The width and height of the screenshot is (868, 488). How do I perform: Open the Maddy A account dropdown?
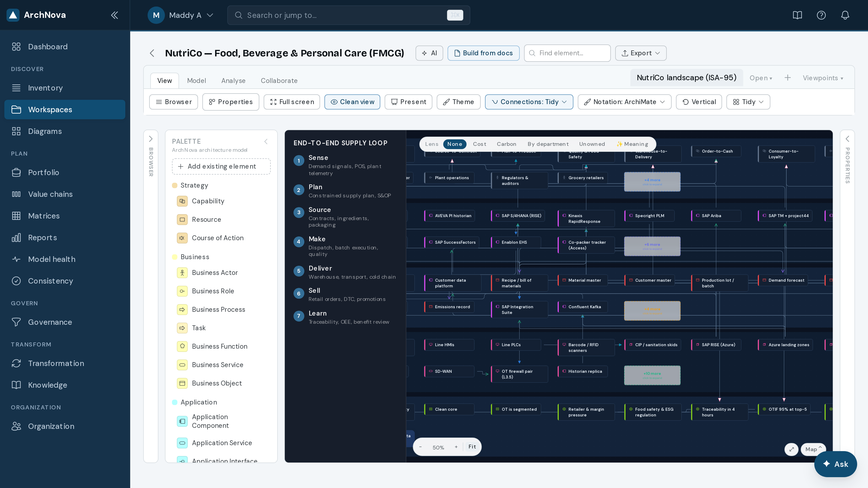(x=181, y=15)
